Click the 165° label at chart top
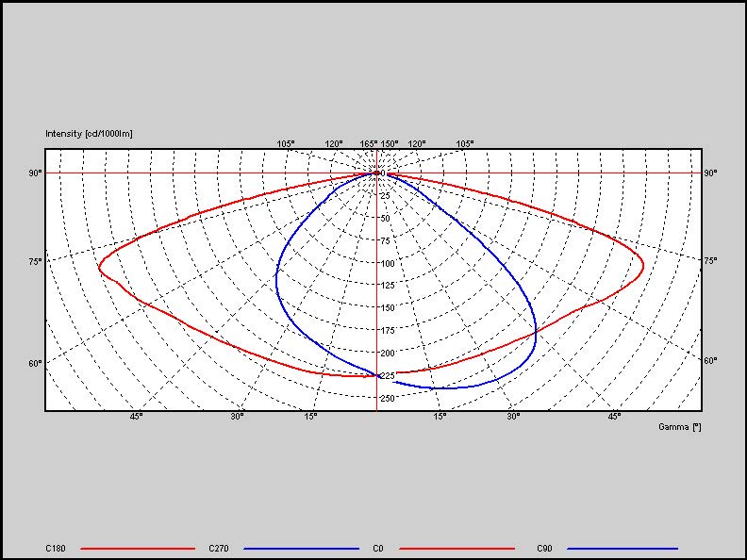This screenshot has height=560, width=747. [369, 144]
